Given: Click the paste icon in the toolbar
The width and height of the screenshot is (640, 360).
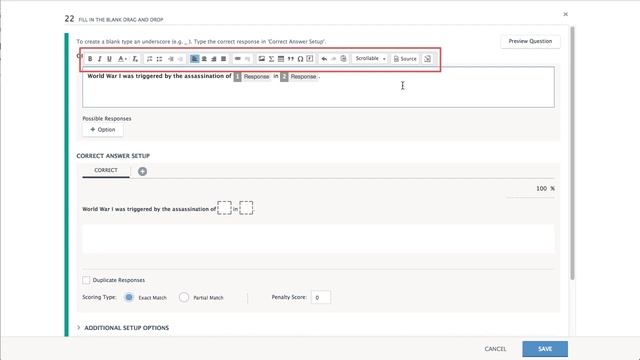Looking at the screenshot, I should tap(343, 59).
